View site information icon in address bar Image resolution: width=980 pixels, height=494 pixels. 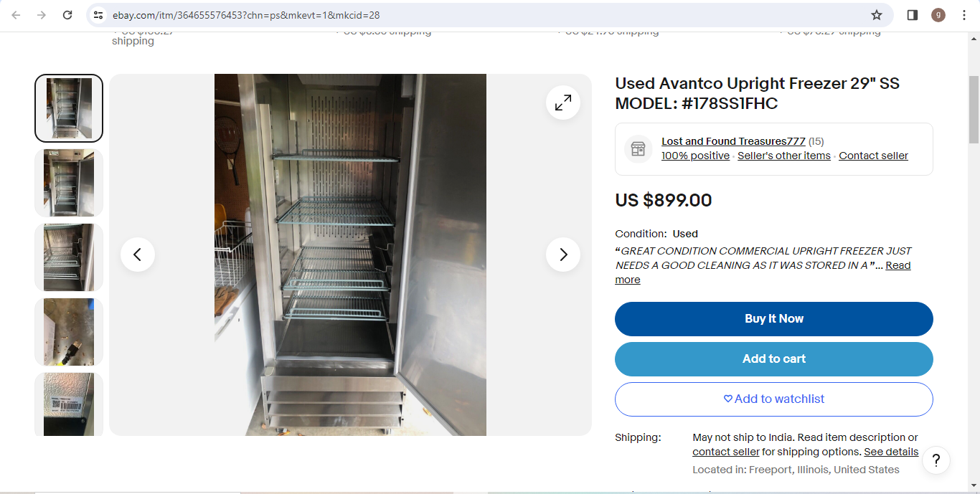tap(99, 15)
